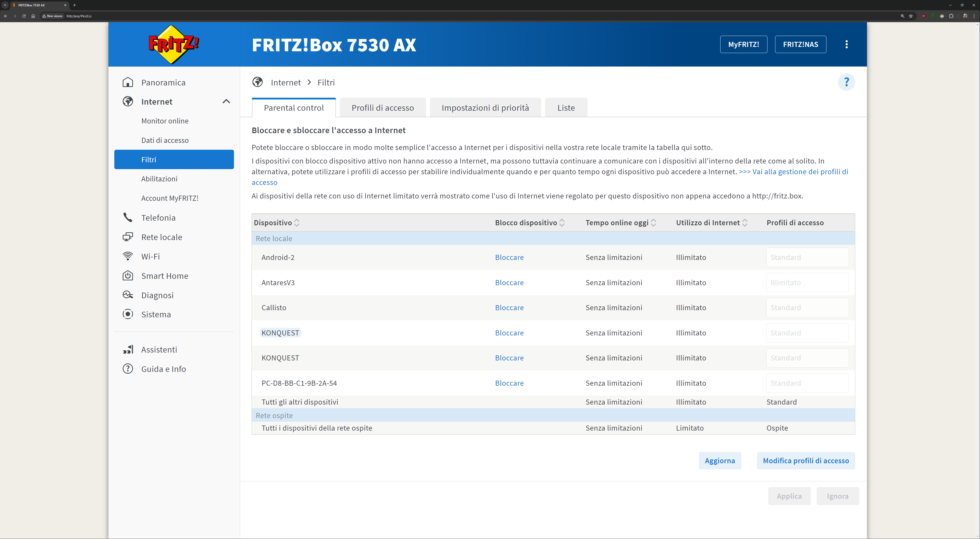Click the Wi-Fi signal icon
This screenshot has height=539, width=980.
[128, 256]
